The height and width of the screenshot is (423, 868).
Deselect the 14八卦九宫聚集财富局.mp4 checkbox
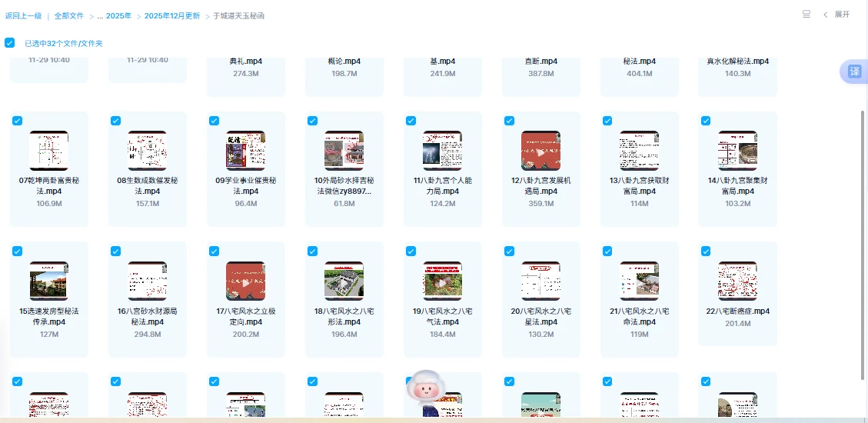coord(706,121)
